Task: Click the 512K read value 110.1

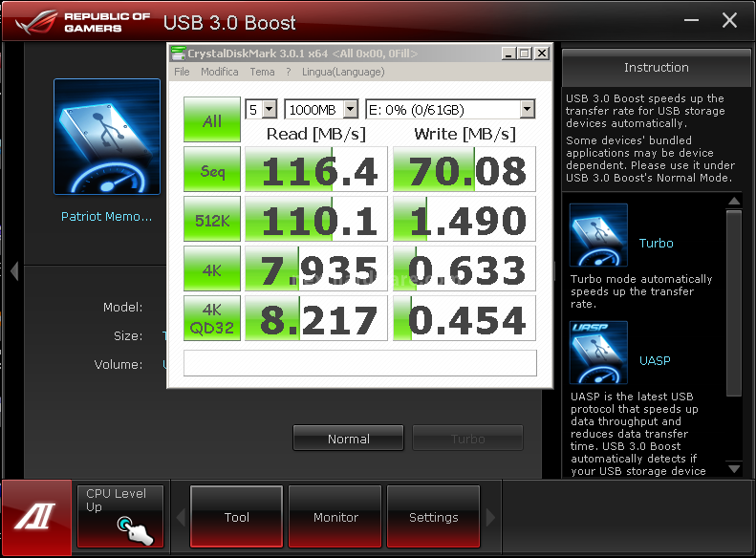Action: coord(316,219)
